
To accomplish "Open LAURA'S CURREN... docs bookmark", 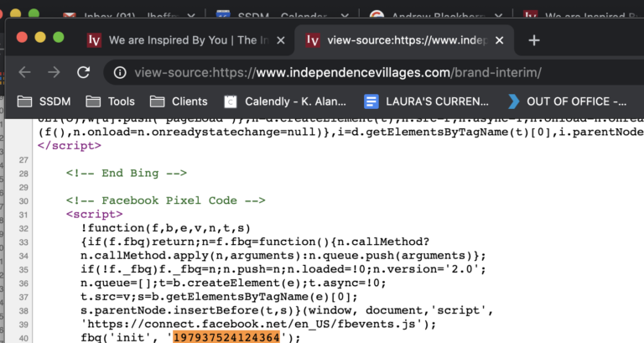I will click(426, 101).
